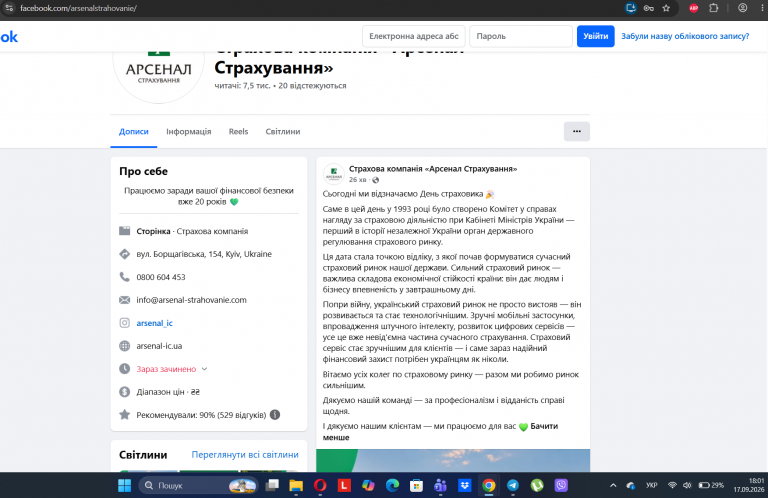Click the forgot account name link
The height and width of the screenshot is (498, 768).
tap(685, 36)
